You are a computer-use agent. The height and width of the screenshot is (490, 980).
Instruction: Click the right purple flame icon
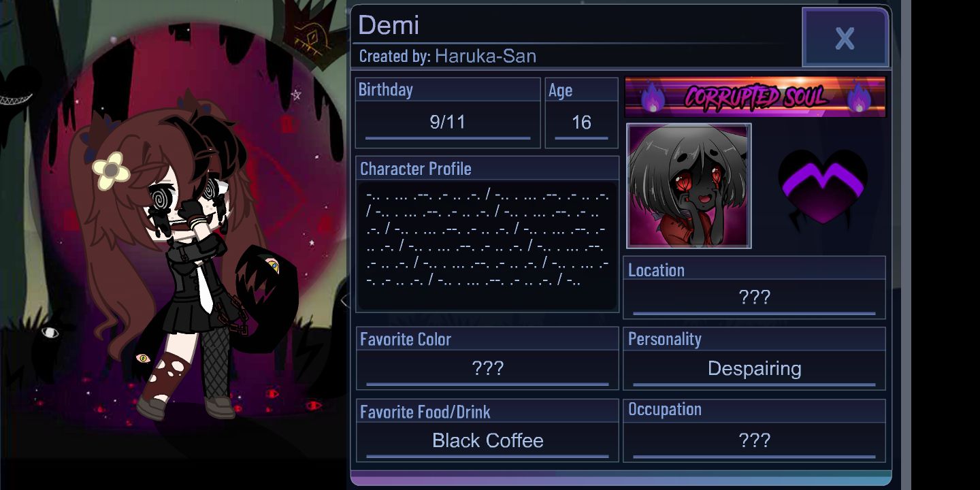pos(859,97)
